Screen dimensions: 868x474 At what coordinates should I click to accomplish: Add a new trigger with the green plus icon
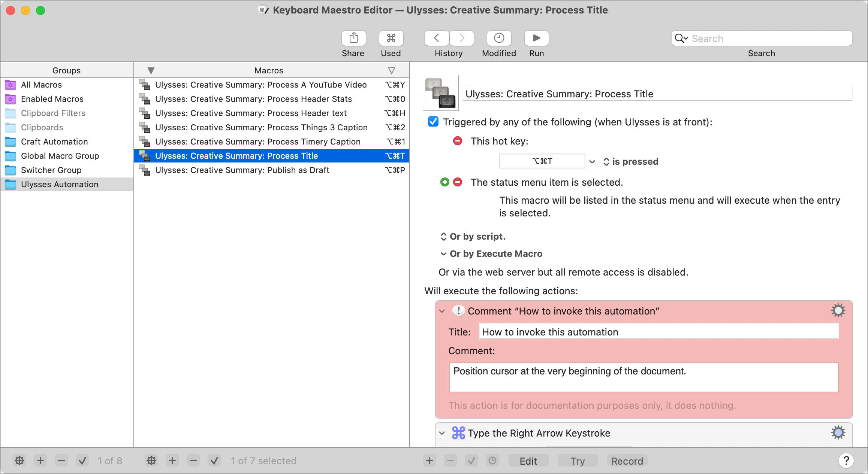click(x=444, y=182)
